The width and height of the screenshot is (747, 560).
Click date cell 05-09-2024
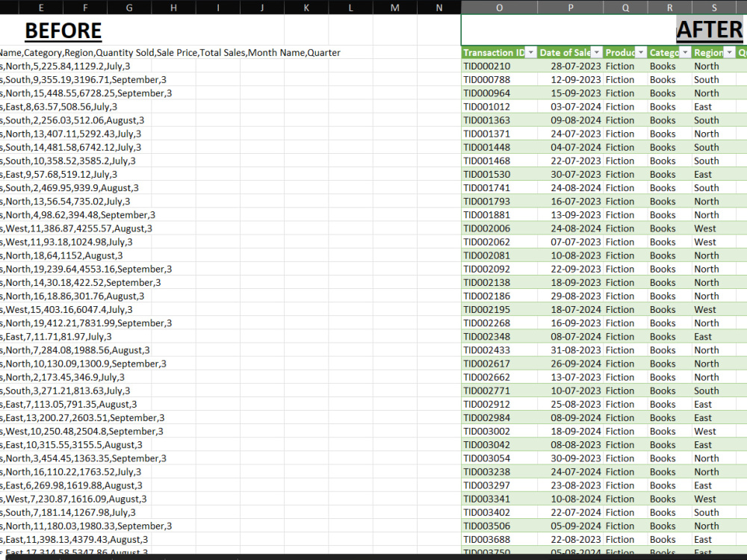570,526
